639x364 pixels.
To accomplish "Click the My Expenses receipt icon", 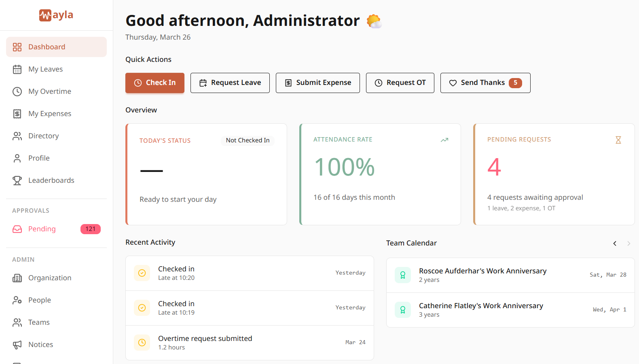I will point(17,114).
